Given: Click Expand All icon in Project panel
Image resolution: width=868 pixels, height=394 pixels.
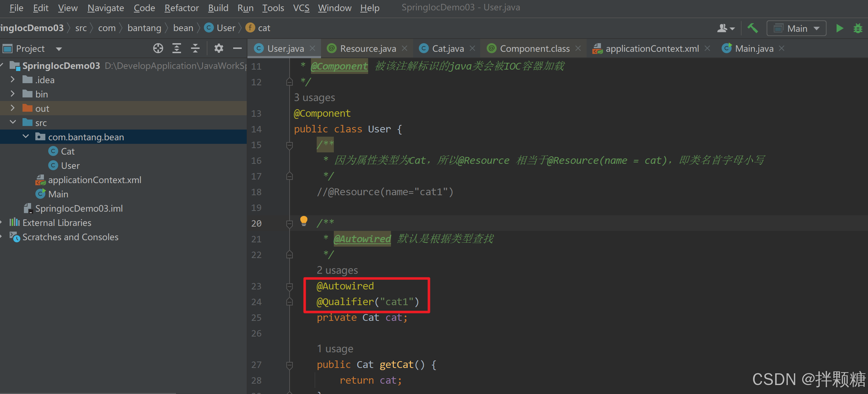Looking at the screenshot, I should coord(176,48).
